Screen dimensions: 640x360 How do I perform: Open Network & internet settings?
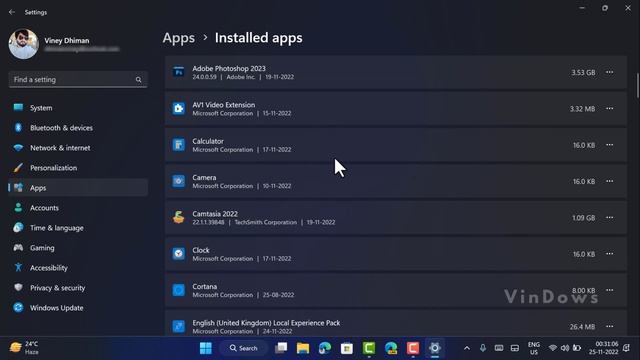tap(78, 148)
